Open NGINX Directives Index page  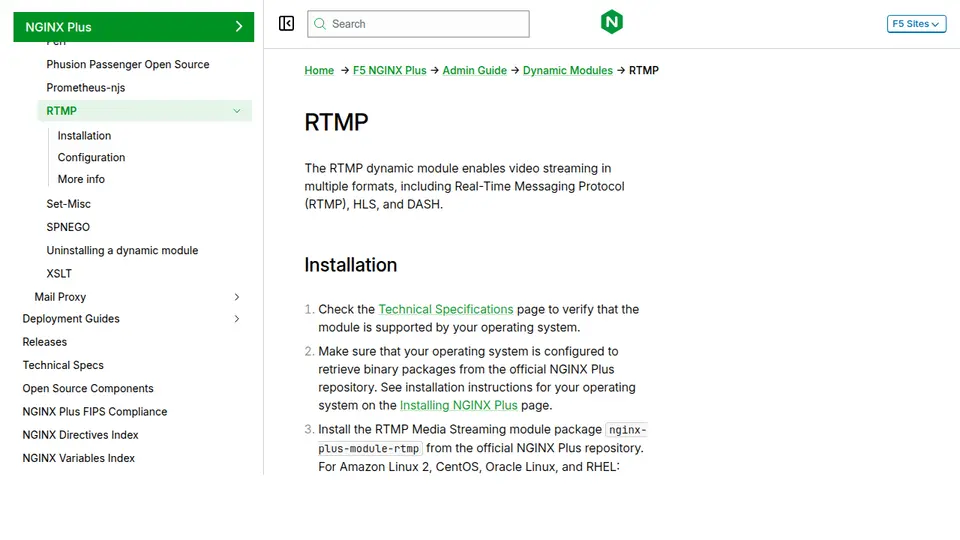pos(80,435)
